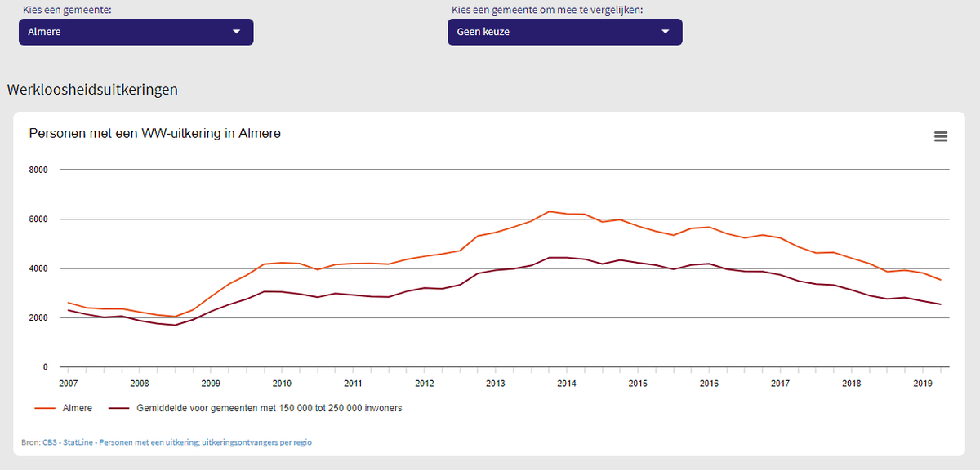This screenshot has height=470, width=980.
Task: Toggle the 'Gemiddelde voor gemeenten' legend series
Action: coord(256,408)
